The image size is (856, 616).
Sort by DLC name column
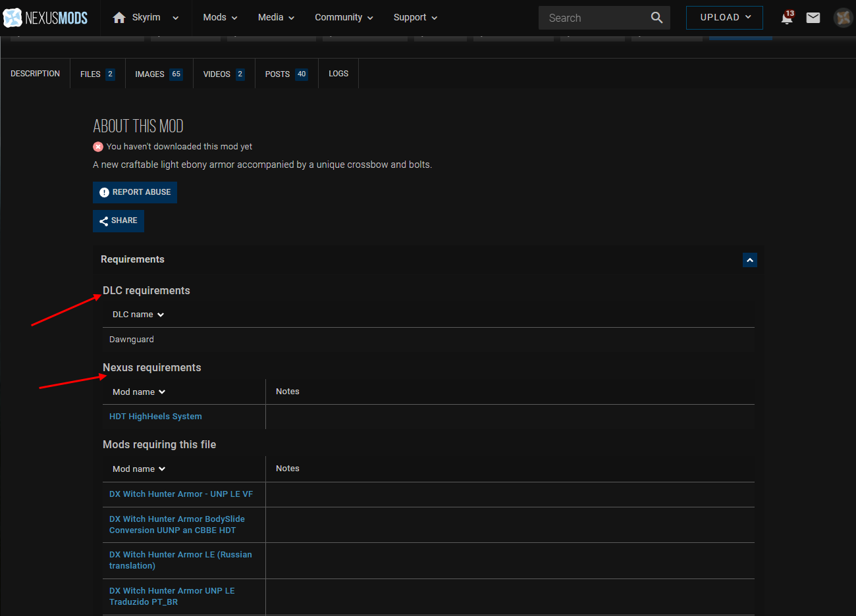(x=138, y=315)
